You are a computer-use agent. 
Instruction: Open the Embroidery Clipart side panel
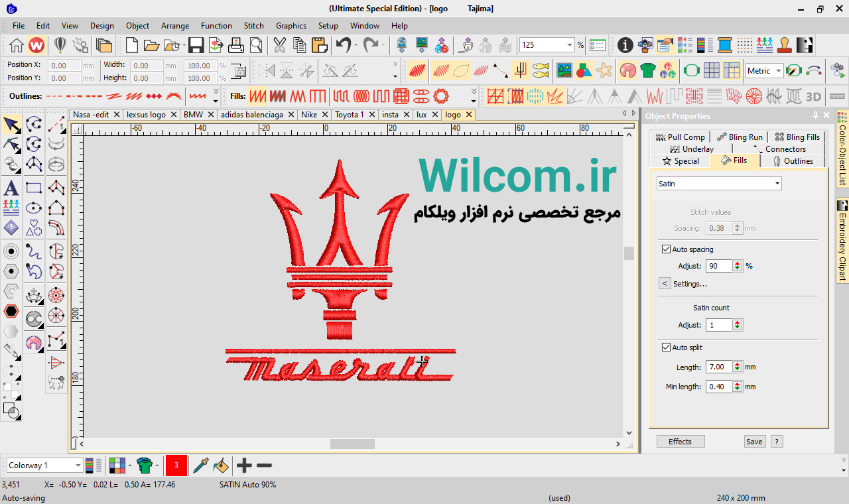pyautogui.click(x=842, y=240)
